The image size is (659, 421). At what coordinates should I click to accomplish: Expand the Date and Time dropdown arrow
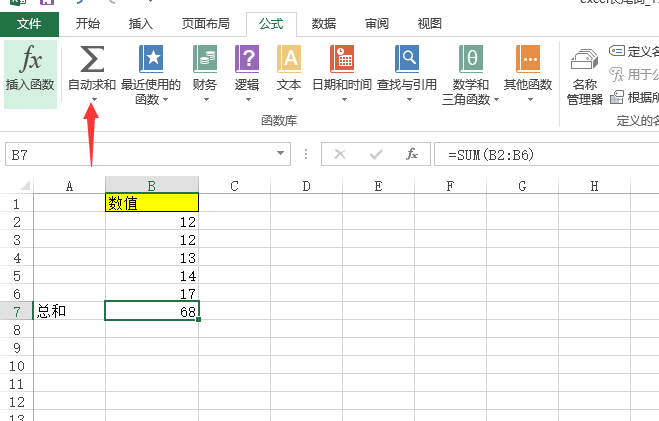pyautogui.click(x=344, y=100)
